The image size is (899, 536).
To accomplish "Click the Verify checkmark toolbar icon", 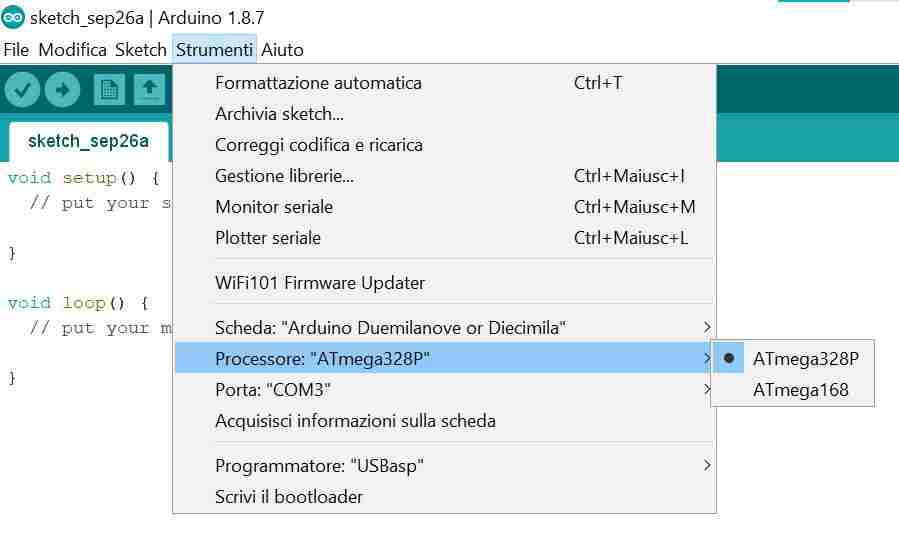I will (x=22, y=90).
